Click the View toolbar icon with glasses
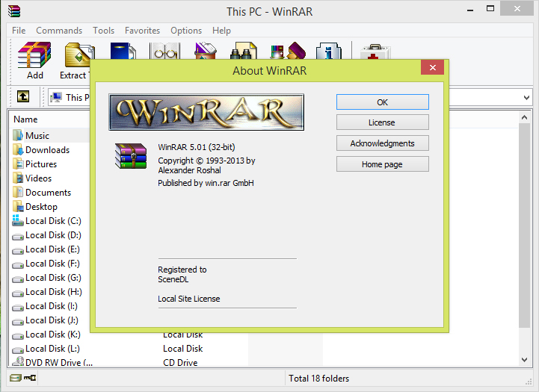The height and width of the screenshot is (392, 539). pos(164,51)
